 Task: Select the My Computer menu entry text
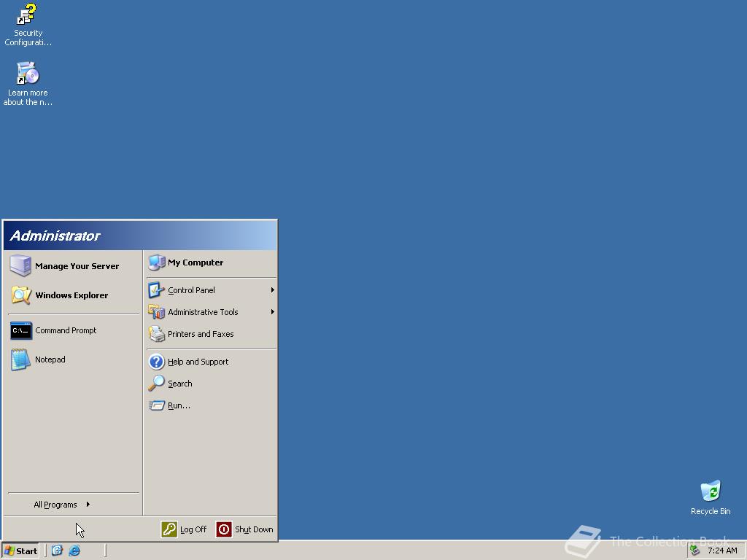[196, 262]
